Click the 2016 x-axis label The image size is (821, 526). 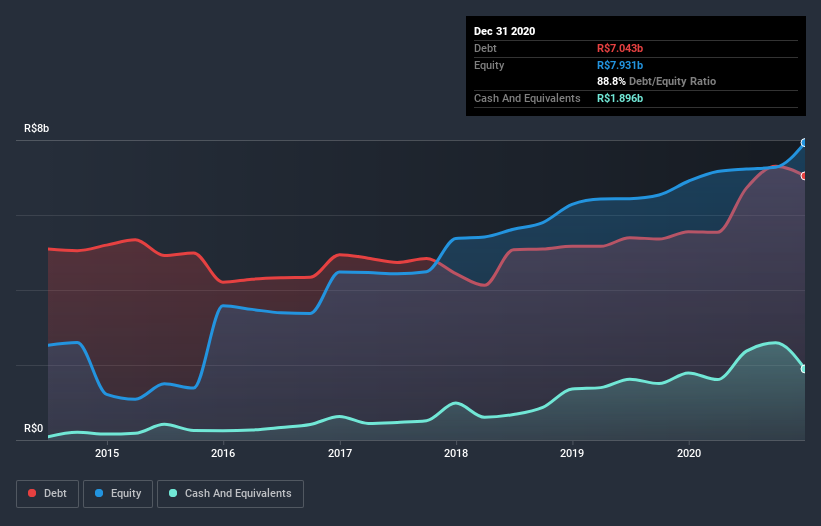click(x=223, y=453)
